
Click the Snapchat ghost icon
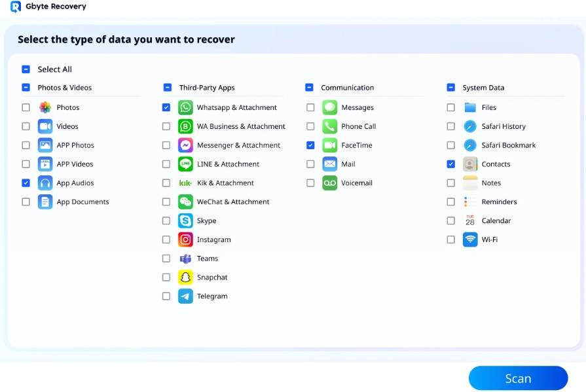coord(185,277)
